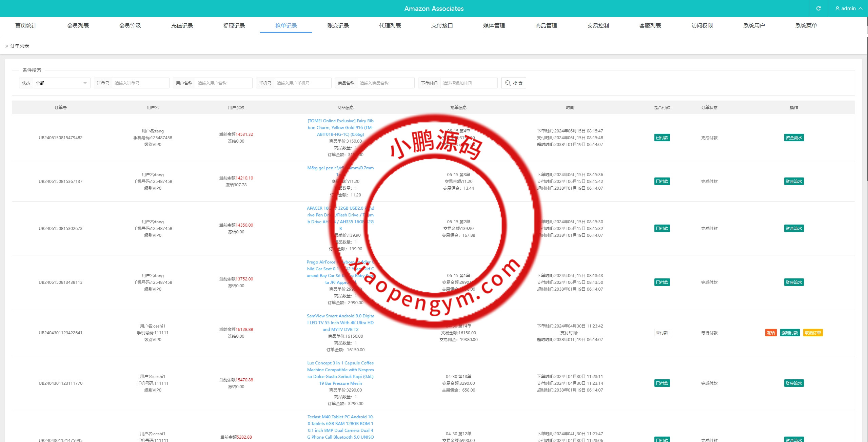868x442 pixels.
Task: Open the 下单时间 date picker field
Action: tap(469, 83)
